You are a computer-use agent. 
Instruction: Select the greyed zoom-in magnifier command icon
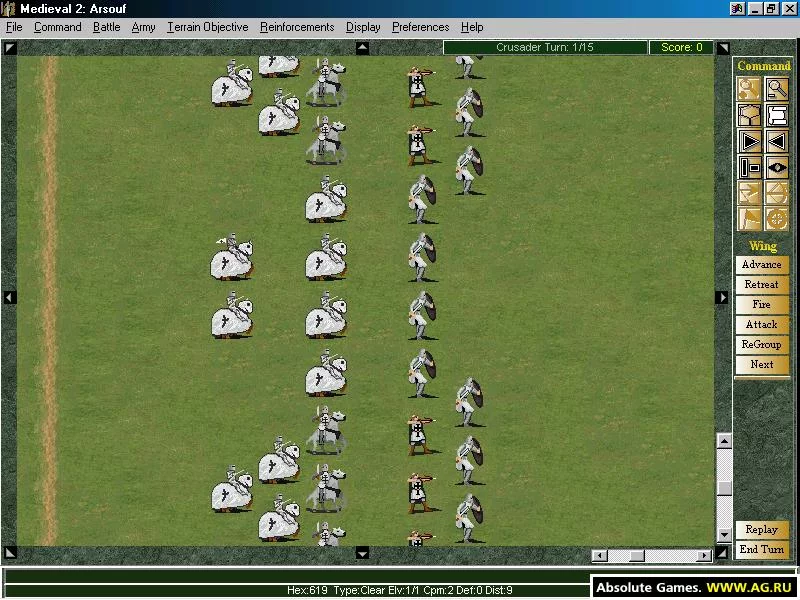pos(749,89)
